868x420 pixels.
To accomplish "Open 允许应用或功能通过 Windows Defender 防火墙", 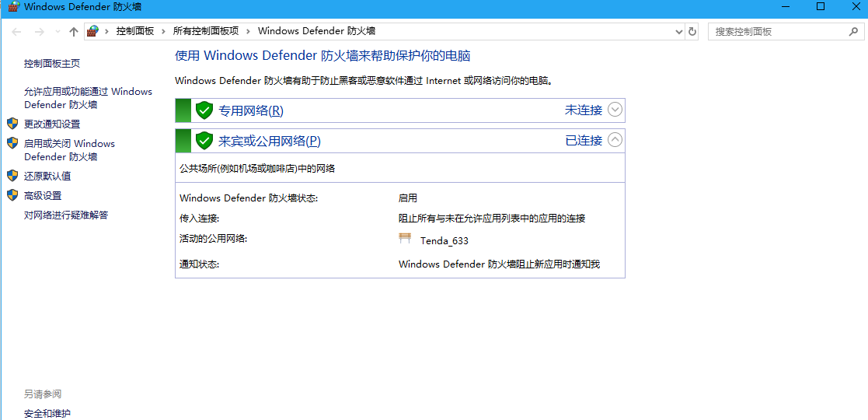I will pyautogui.click(x=88, y=98).
